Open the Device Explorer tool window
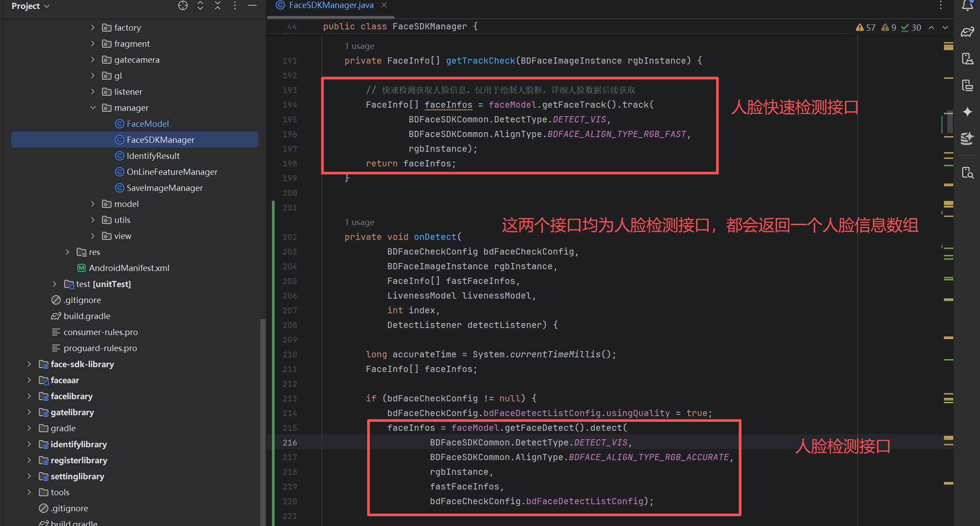This screenshot has height=526, width=980. pos(967,173)
